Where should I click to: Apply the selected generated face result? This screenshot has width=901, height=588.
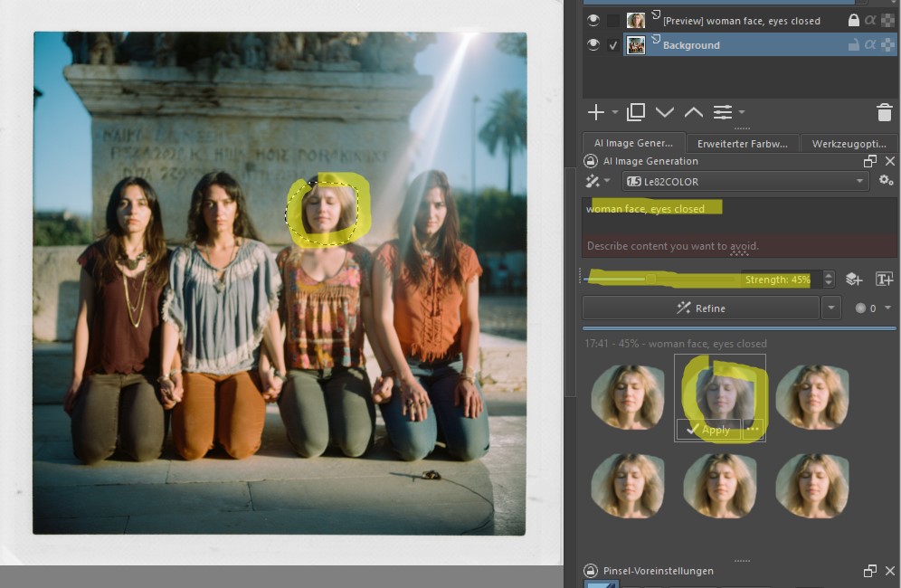pos(708,430)
